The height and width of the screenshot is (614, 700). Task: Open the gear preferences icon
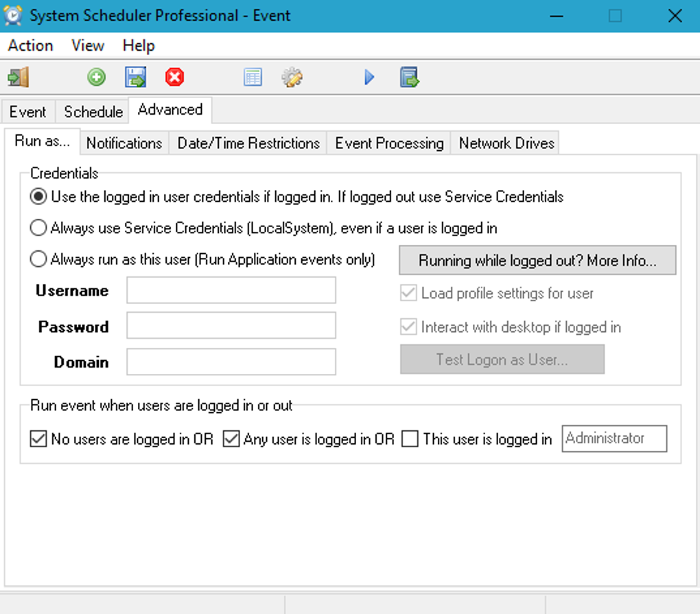[292, 78]
